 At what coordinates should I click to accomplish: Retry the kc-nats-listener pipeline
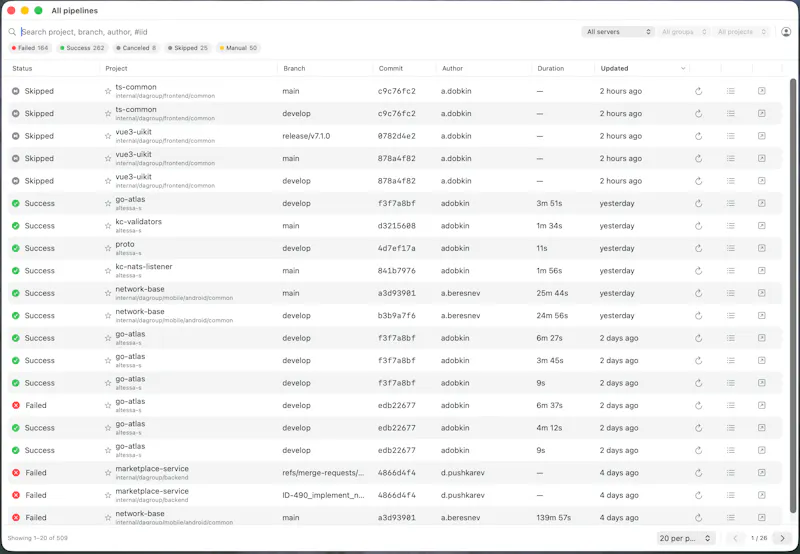point(698,271)
